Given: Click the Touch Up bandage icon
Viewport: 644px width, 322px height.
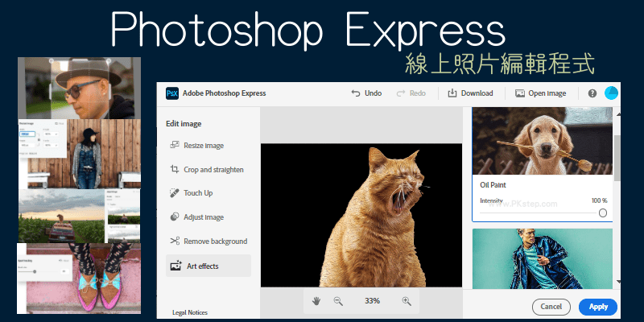Looking at the screenshot, I should click(x=175, y=192).
